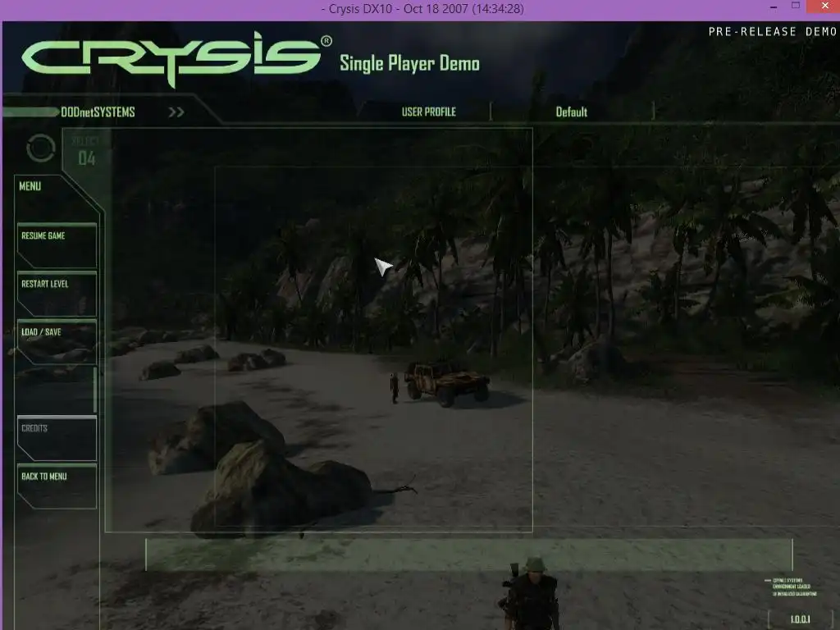Click the MENU heading label

tap(30, 186)
